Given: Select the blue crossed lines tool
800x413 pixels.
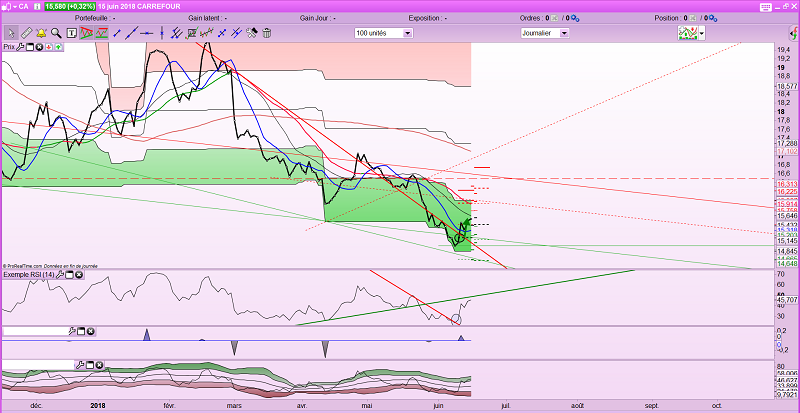Looking at the screenshot, I should [222, 33].
